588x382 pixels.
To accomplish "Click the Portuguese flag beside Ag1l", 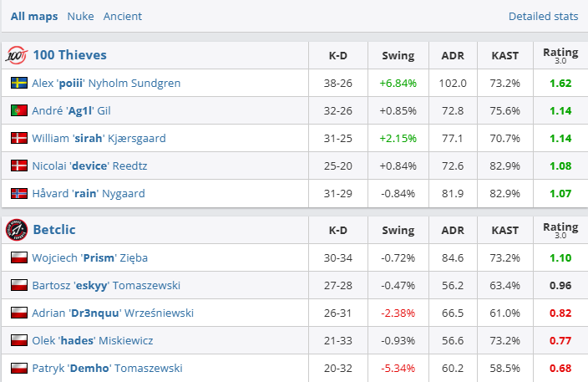I will 19,110.
